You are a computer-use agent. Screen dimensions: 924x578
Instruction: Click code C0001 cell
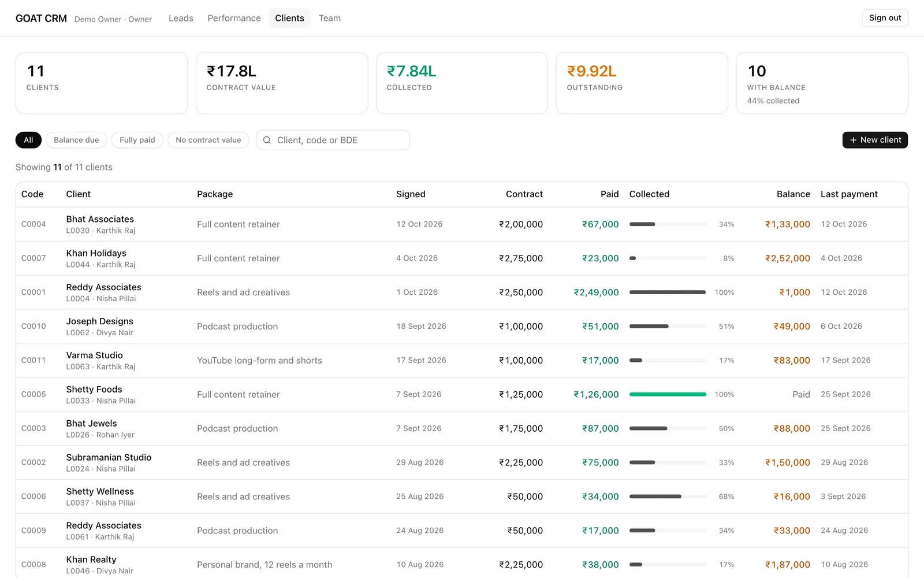pyautogui.click(x=33, y=292)
